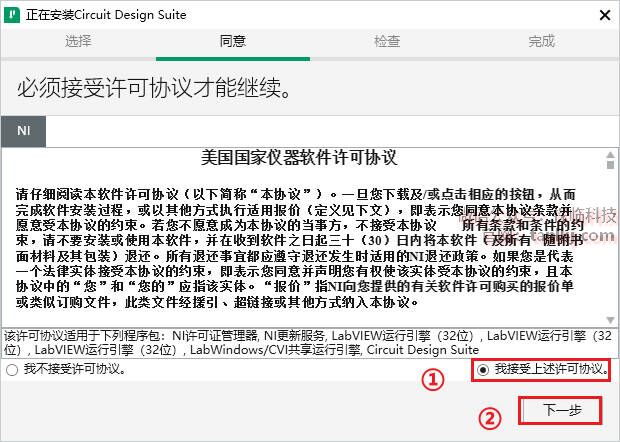Go to the 完成 step tab
The image size is (620, 442).
point(541,41)
